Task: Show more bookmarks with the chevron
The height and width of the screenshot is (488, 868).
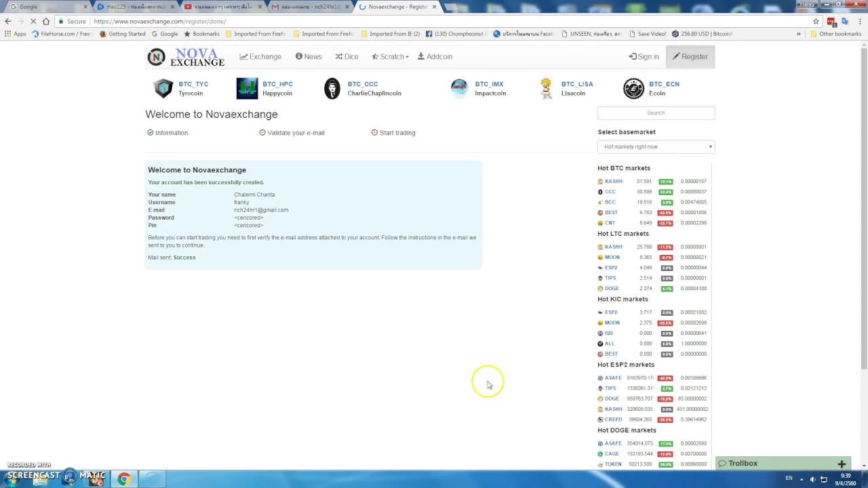Action: (x=798, y=34)
